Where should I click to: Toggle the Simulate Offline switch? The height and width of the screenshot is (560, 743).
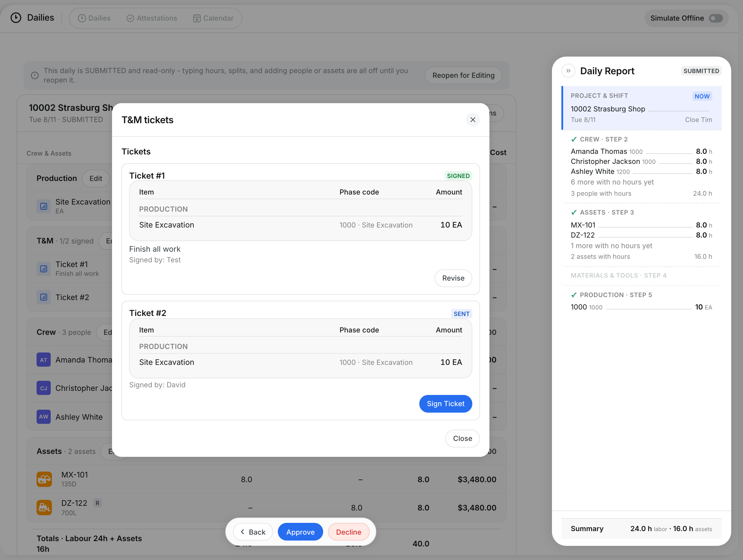[x=716, y=18]
